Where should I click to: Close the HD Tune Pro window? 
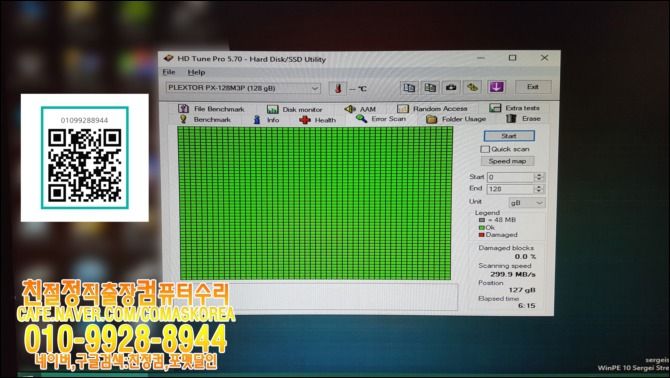[x=544, y=58]
